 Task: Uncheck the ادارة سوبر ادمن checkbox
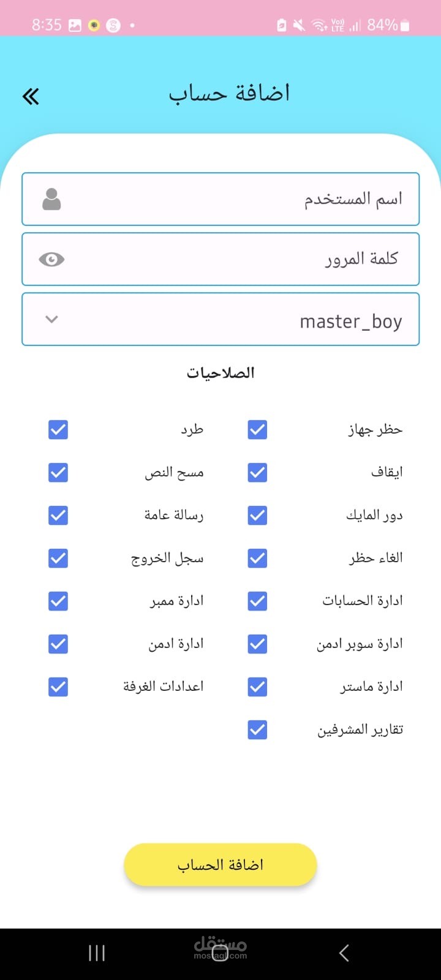257,644
